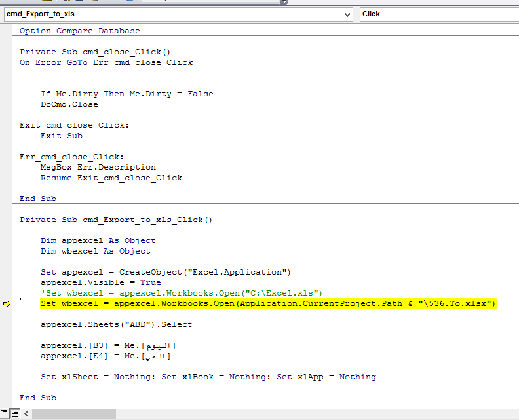The height and width of the screenshot is (420, 519).
Task: Click 'On Error GoTo Err_cmd_close_Click' line
Action: pyautogui.click(x=106, y=62)
